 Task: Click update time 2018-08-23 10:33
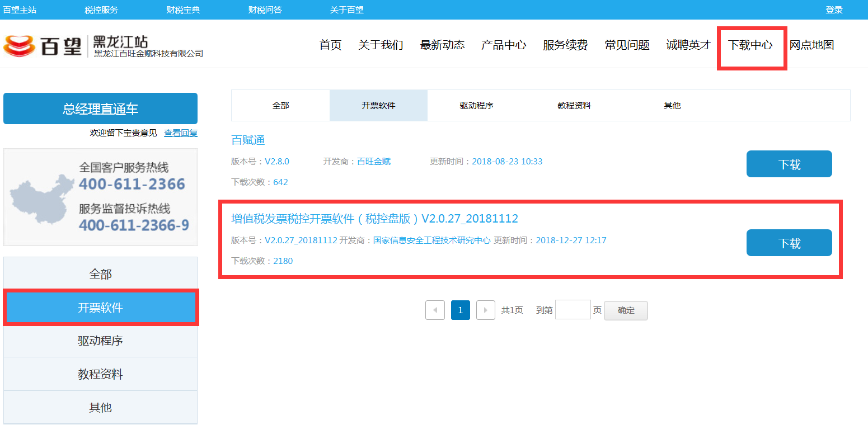[507, 161]
